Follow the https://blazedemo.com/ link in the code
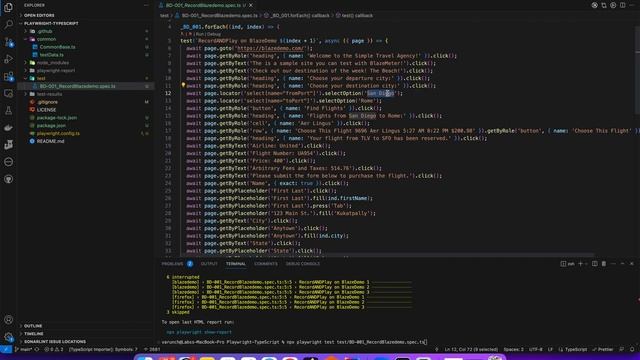The width and height of the screenshot is (640, 360). pos(270,48)
